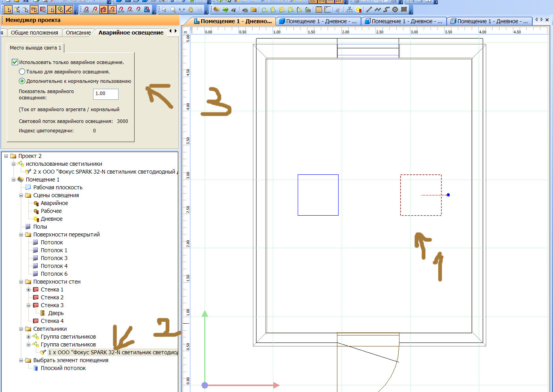
Task: Select 'Дверь' item in project tree
Action: 56,313
